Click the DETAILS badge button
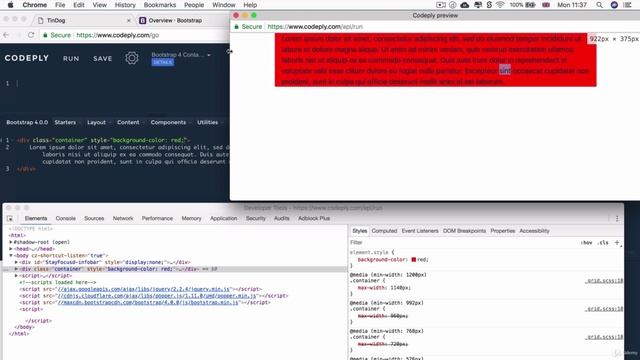Viewport: 640px width, 360px height. 162,62
